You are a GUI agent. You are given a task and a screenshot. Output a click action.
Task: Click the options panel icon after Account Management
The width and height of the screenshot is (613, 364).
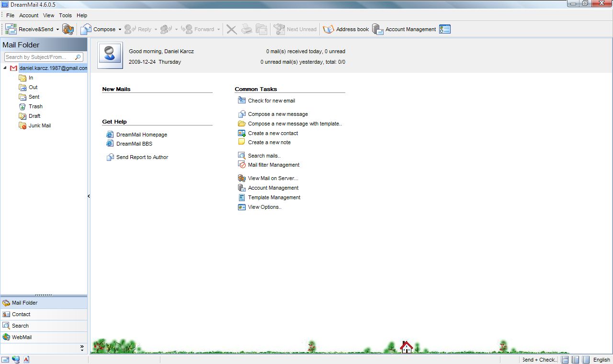tap(445, 29)
